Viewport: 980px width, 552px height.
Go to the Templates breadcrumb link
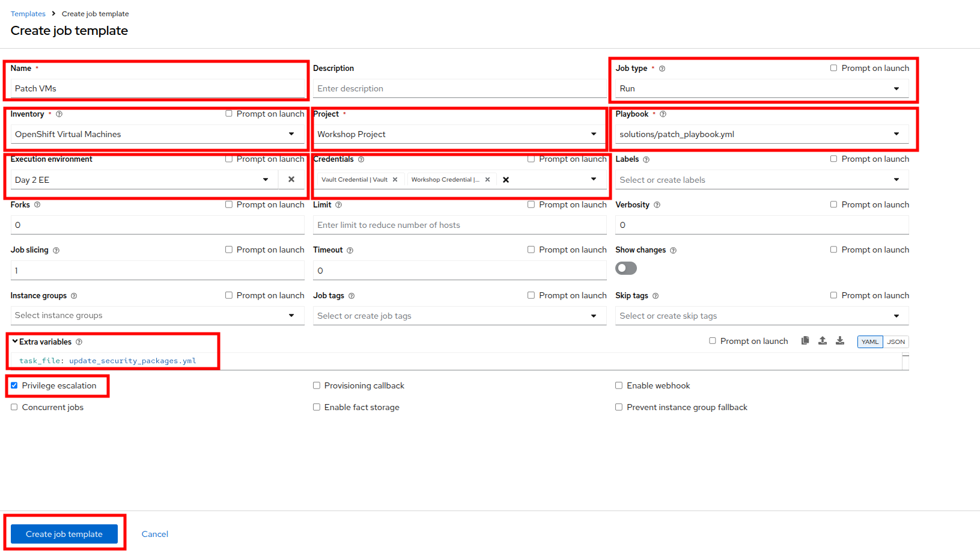[x=28, y=14]
